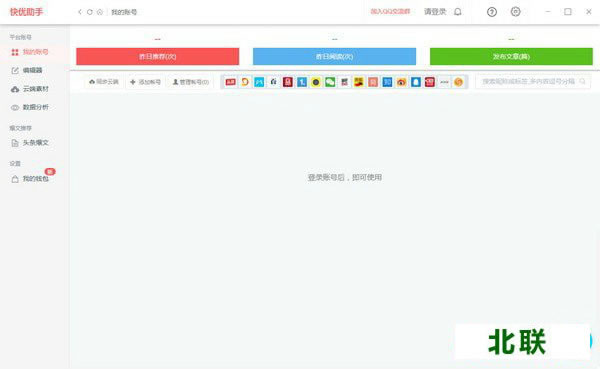The width and height of the screenshot is (600, 369).
Task: Open the notifications bell icon
Action: click(x=458, y=12)
